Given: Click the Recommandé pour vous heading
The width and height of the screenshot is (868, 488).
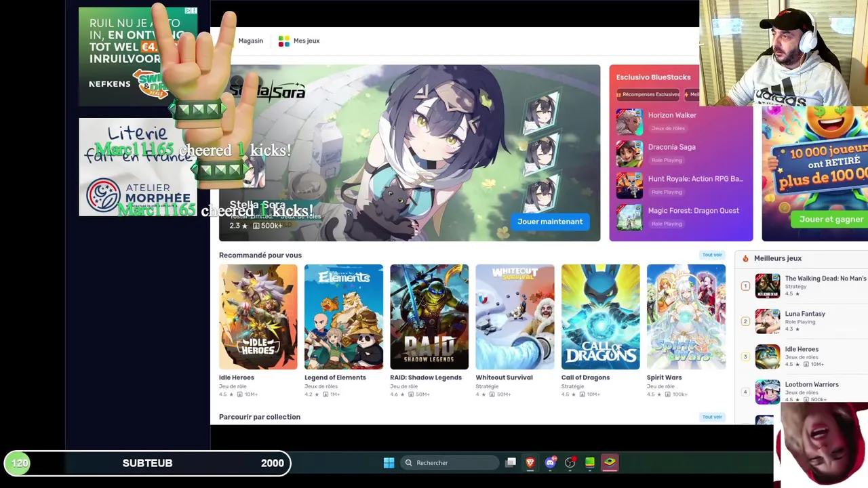Looking at the screenshot, I should (x=260, y=255).
